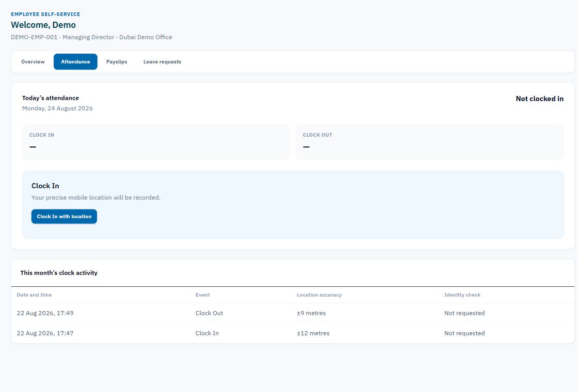This screenshot has width=578, height=392.
Task: Click the '±9 metres' accuracy value
Action: [311, 313]
